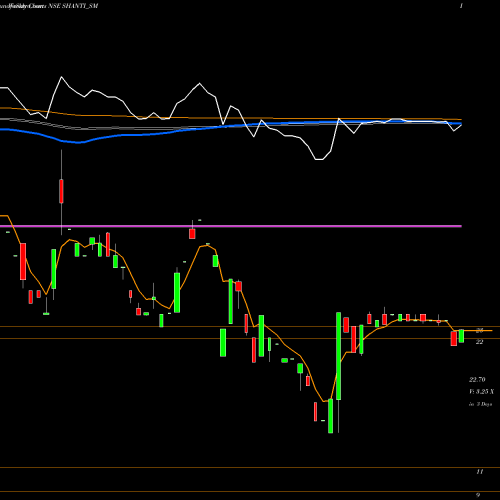Click the NSE SHANTI_SM chart title

(73, 6)
